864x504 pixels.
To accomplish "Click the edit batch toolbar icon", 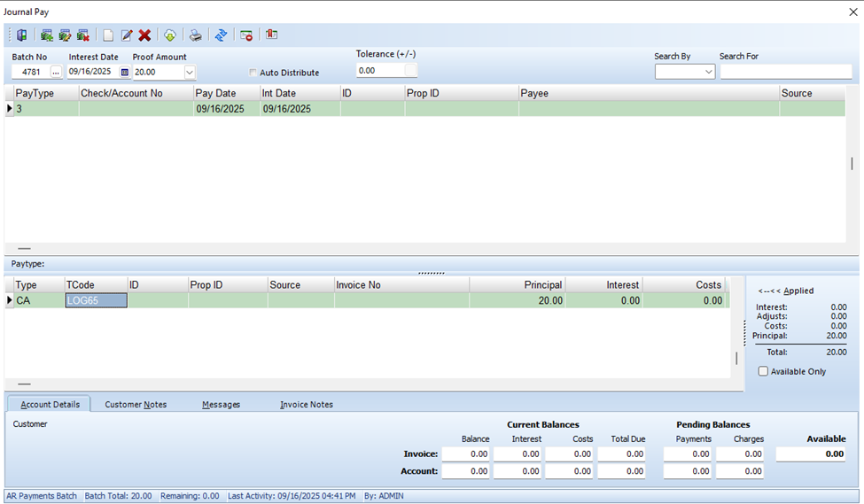I will (65, 35).
